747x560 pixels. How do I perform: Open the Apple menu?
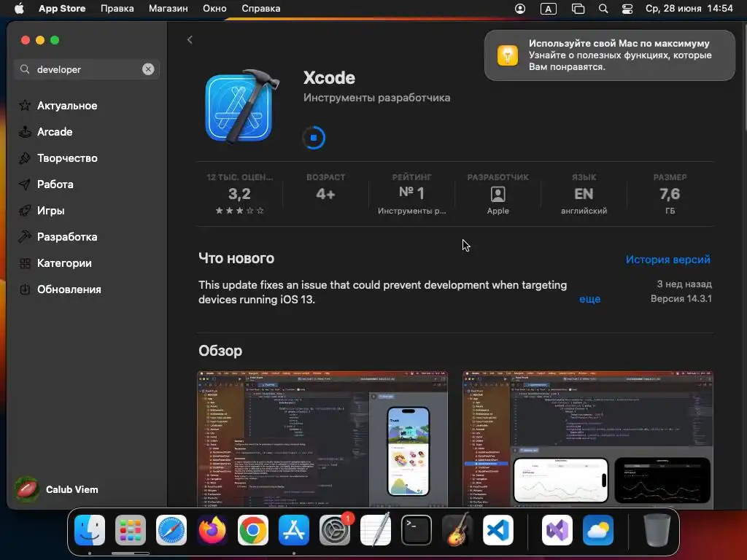point(19,9)
